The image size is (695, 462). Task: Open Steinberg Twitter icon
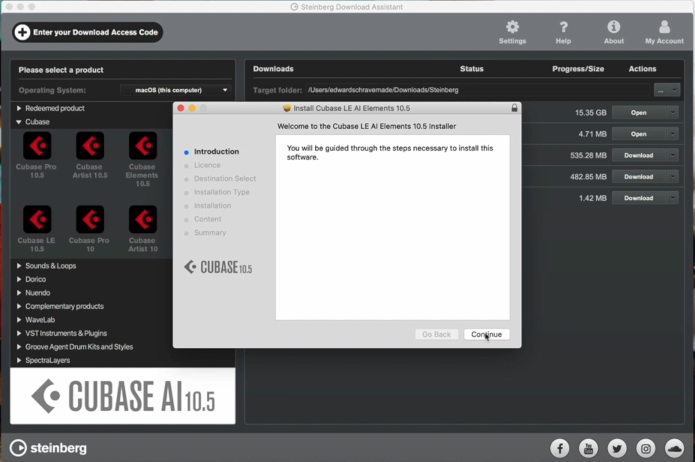[x=617, y=448]
